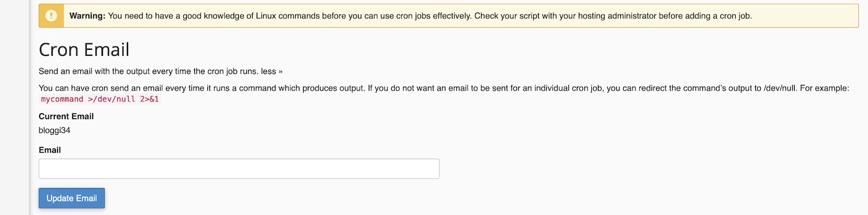Click the gray left sidebar strip
Screen dimensions: 868x215
[15, 107]
